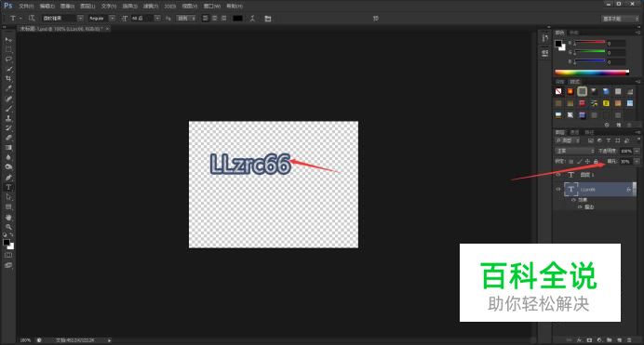Hide the LLzrc66 layer's visibility eye
Image resolution: width=644 pixels, height=345 pixels.
click(x=558, y=190)
